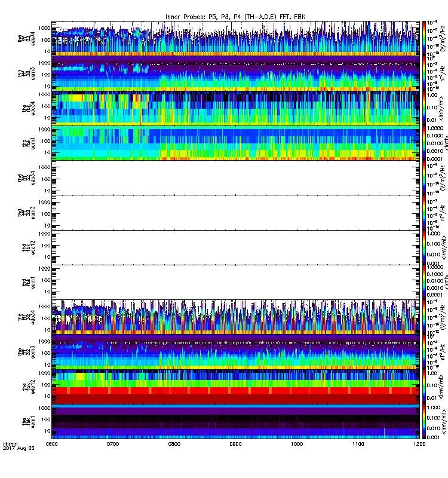This screenshot has height=478, width=448.
Task: Click the 'thd fbk scm1' y-axis label
Action: click(x=29, y=282)
